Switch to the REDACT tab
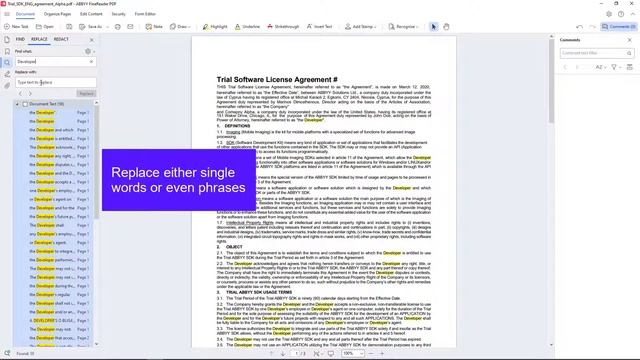The height and width of the screenshot is (360, 640). pos(61,39)
